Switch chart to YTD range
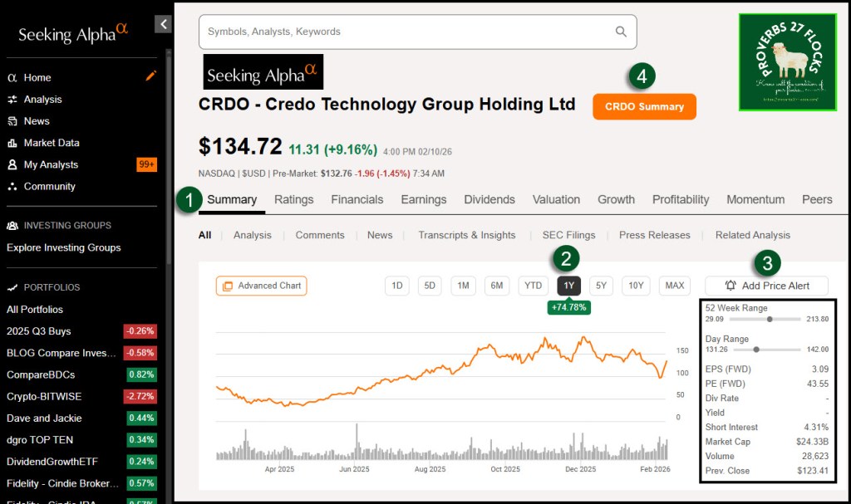 tap(533, 286)
